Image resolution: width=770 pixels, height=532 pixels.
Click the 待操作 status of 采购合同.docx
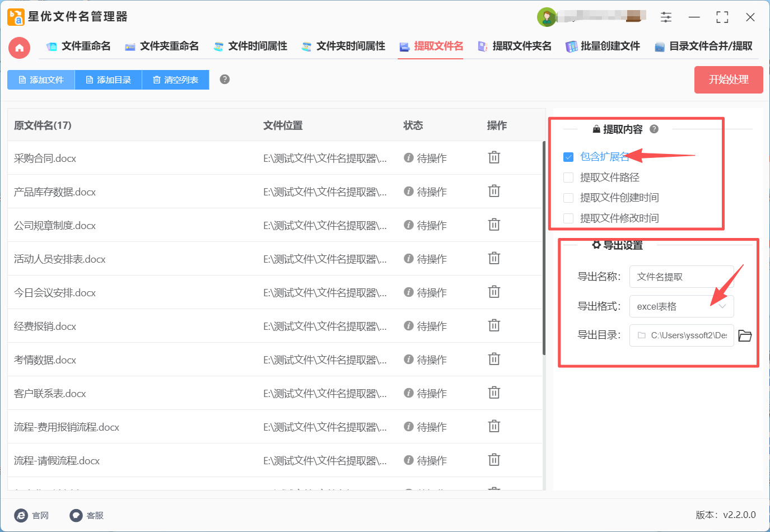(425, 158)
